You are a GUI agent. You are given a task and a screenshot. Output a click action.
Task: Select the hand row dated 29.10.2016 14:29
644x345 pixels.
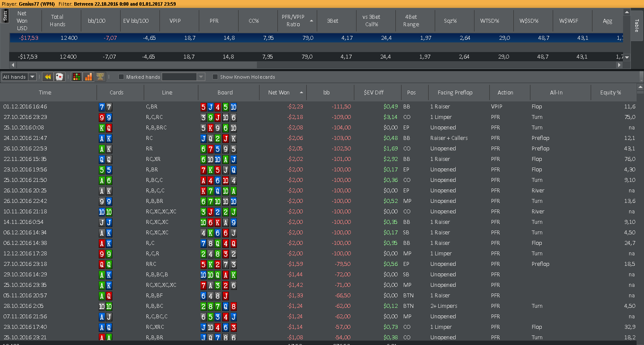[x=318, y=275]
